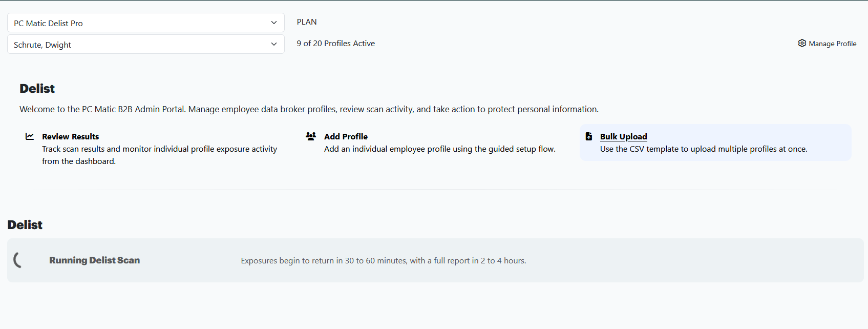
Task: Expand the profile selector using its chevron arrow
Action: pos(274,44)
